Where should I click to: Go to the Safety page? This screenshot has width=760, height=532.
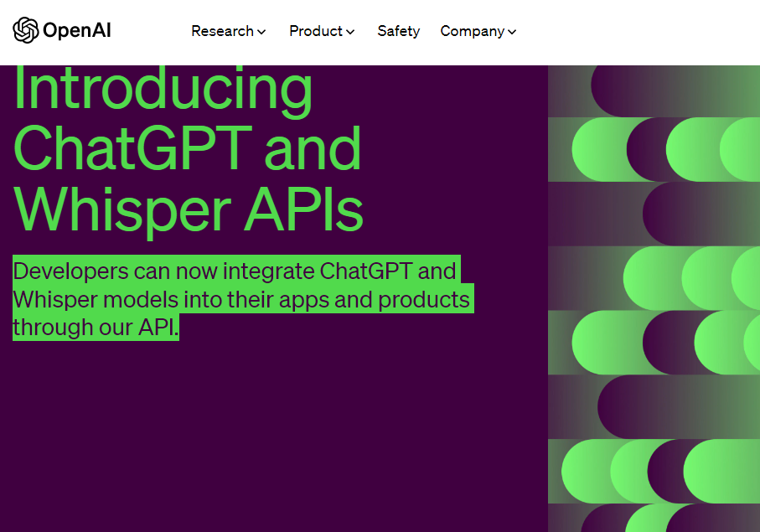398,31
